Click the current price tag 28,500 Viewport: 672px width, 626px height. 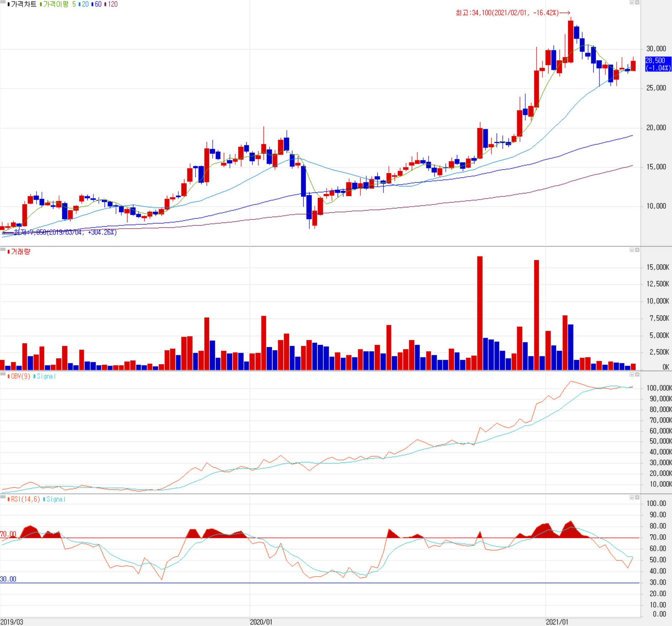pyautogui.click(x=658, y=64)
